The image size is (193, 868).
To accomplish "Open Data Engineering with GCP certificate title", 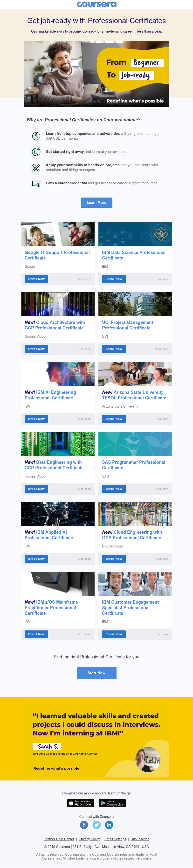I will [x=54, y=465].
